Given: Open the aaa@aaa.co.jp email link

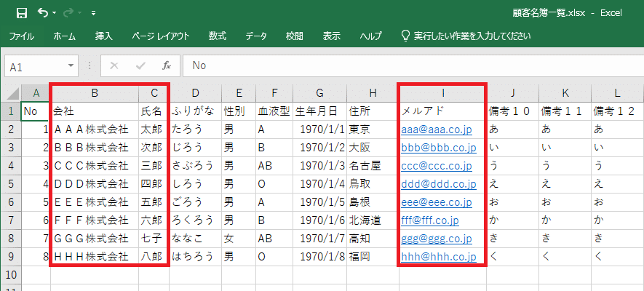Looking at the screenshot, I should pos(437,129).
